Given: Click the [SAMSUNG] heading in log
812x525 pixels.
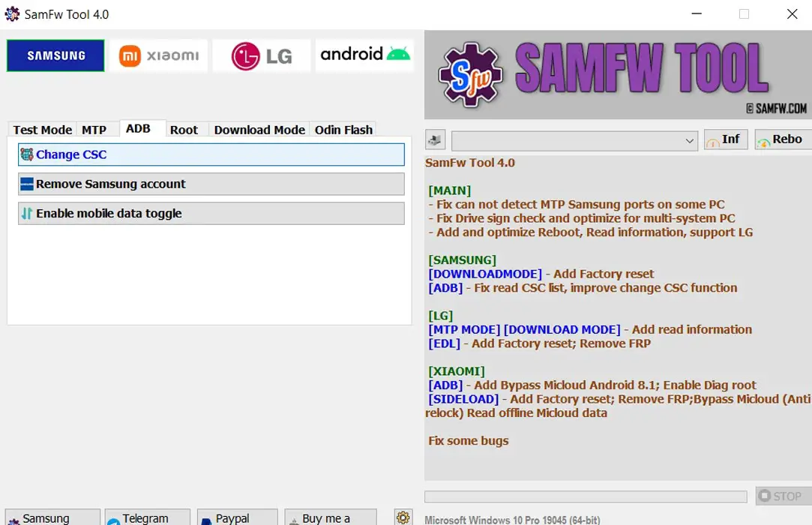Looking at the screenshot, I should [x=462, y=259].
